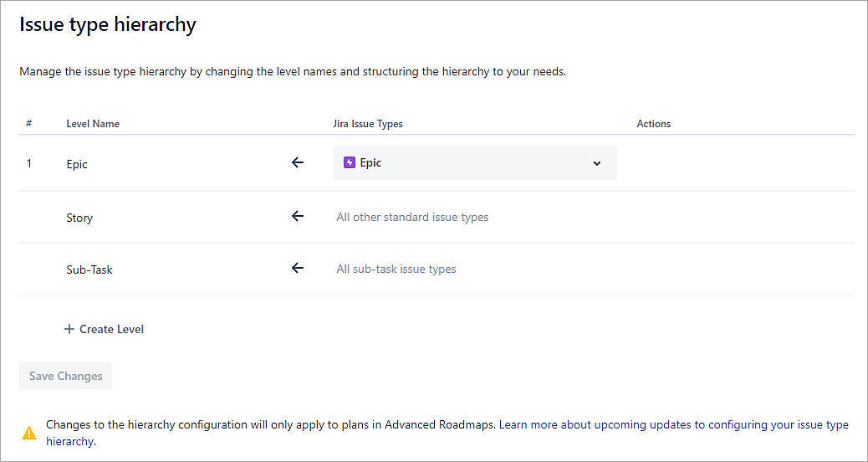Click the level number 1 cell
The width and height of the screenshot is (868, 462).
click(x=29, y=164)
